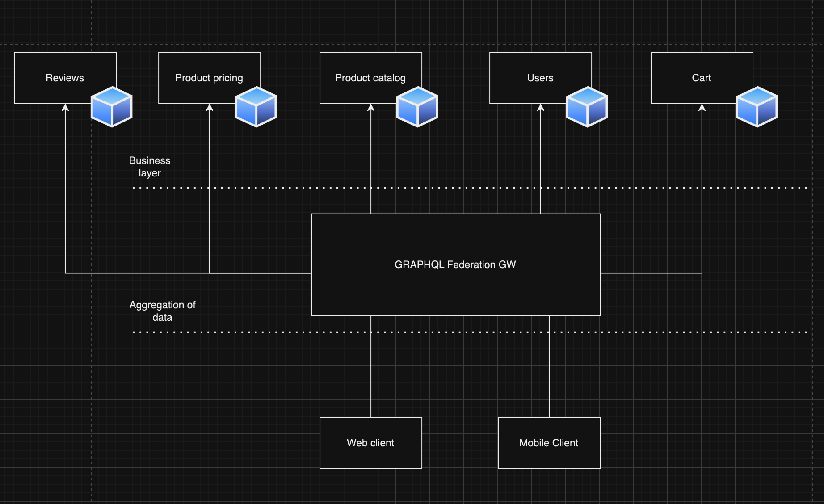Select the arrowhead pointing into Users
This screenshot has height=504, width=824.
pos(541,107)
